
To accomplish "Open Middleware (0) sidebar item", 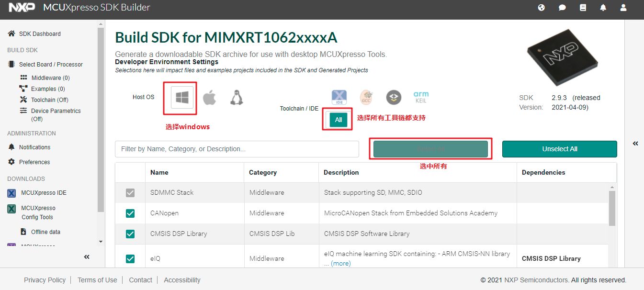I will (50, 78).
